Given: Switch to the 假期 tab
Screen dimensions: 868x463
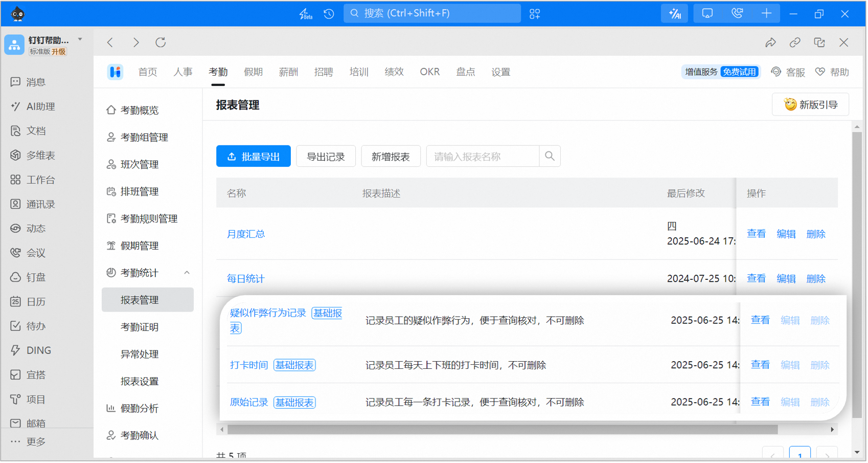Looking at the screenshot, I should coord(254,72).
